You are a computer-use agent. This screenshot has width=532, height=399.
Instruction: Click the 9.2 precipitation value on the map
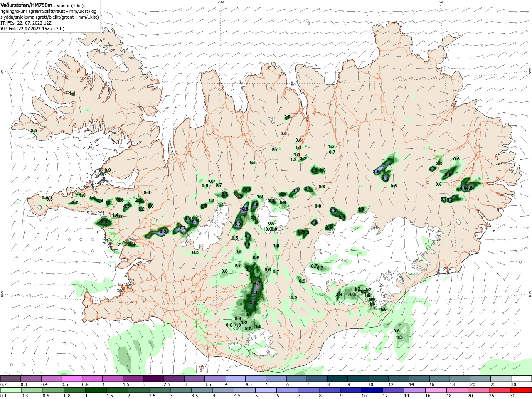[x=163, y=232]
